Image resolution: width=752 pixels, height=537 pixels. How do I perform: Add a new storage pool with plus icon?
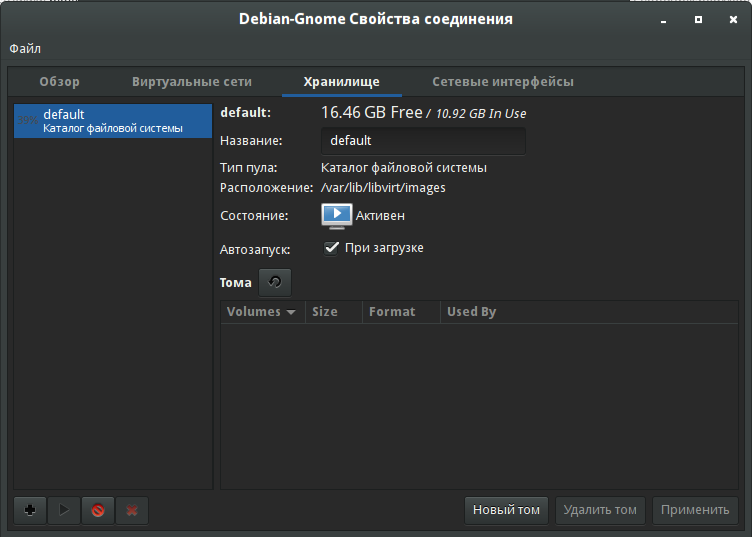click(30, 510)
